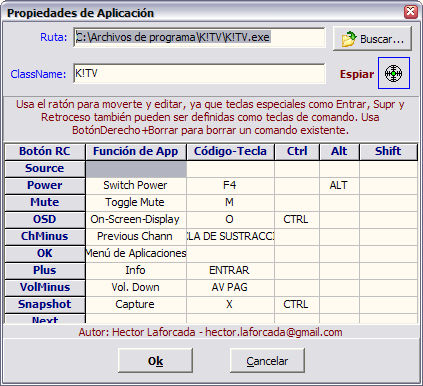The height and width of the screenshot is (386, 423).
Task: Focus the Ruta path input field
Action: click(x=199, y=37)
